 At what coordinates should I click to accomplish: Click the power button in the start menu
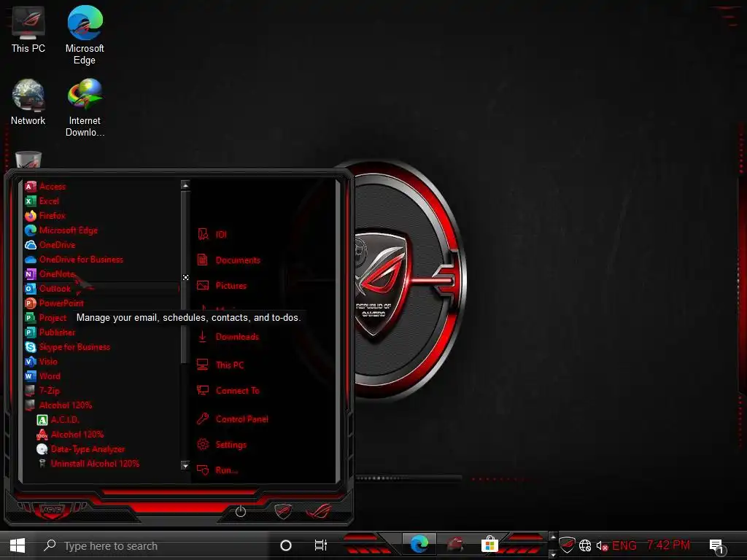241,511
